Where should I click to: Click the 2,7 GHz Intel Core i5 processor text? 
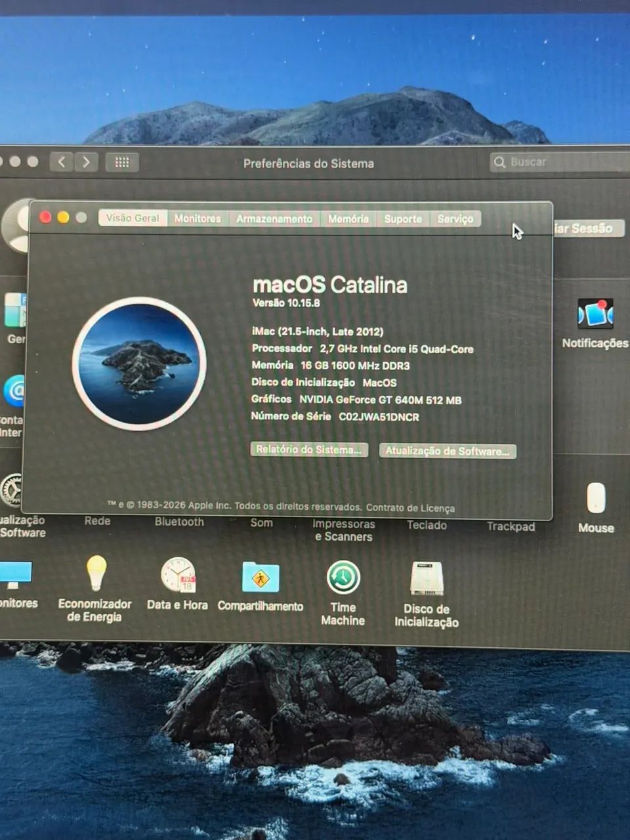tap(396, 349)
